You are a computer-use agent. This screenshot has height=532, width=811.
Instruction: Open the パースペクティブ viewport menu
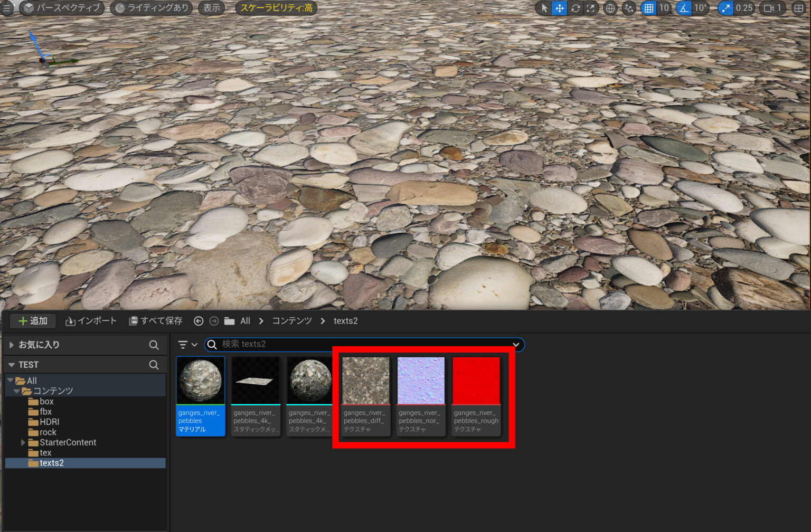tap(62, 8)
